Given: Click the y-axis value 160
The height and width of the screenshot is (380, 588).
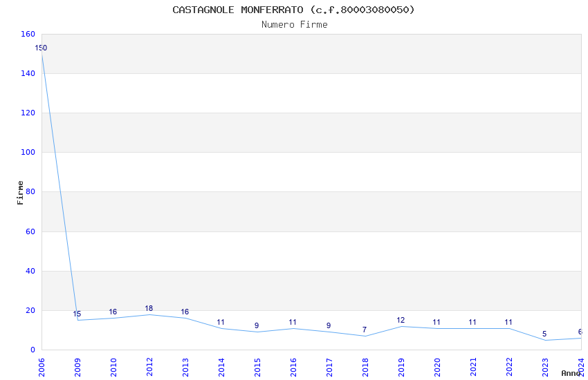Looking at the screenshot, I should click(28, 34).
